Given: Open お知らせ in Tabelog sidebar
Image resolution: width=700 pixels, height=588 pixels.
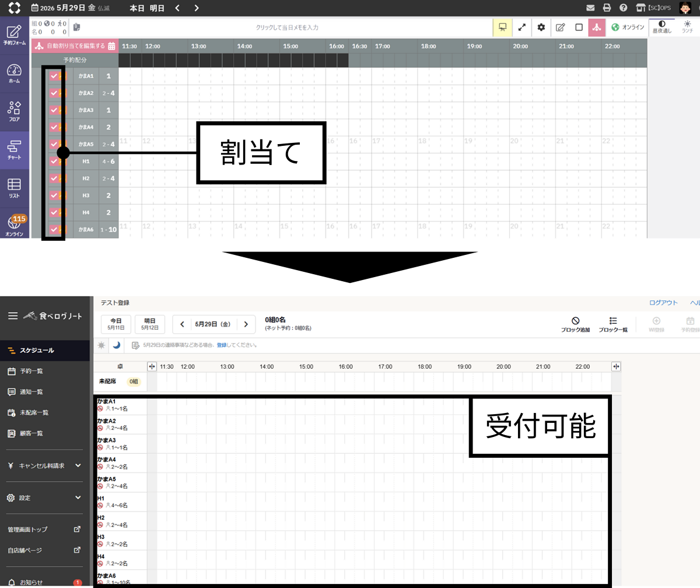Looking at the screenshot, I should 45,582.
